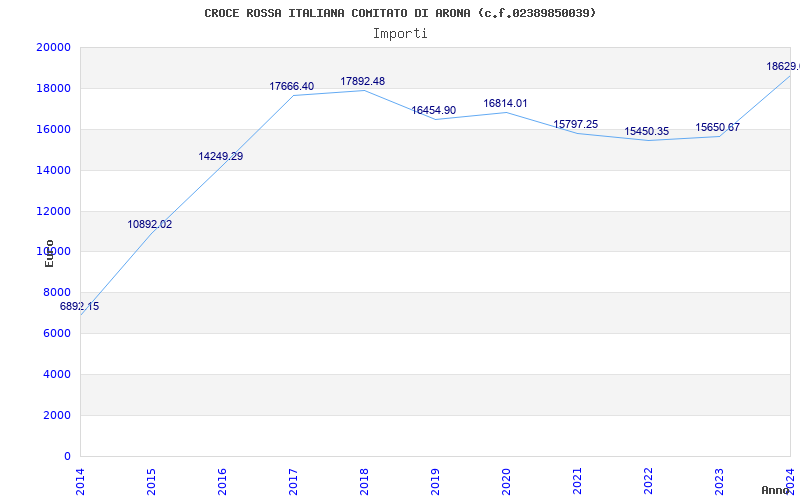Click the data label 17666.40
Image resolution: width=800 pixels, height=500 pixels.
pos(291,86)
